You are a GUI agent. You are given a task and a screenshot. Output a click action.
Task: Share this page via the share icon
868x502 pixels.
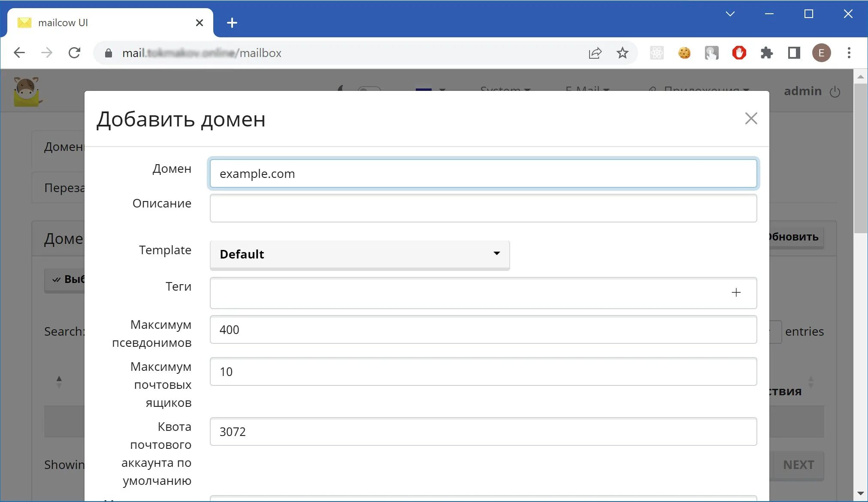595,53
